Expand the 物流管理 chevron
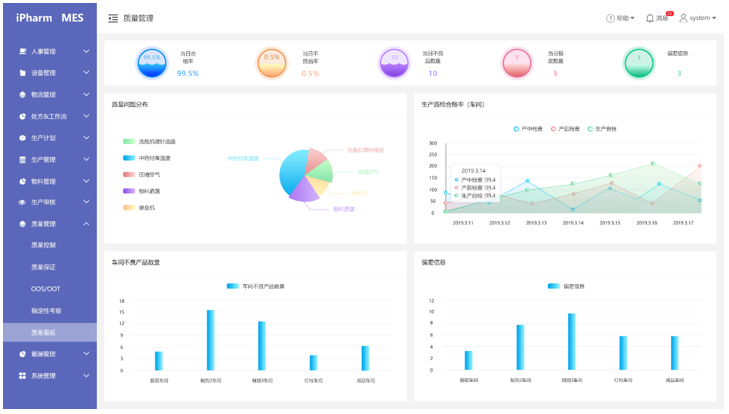The width and height of the screenshot is (729, 414). (86, 94)
